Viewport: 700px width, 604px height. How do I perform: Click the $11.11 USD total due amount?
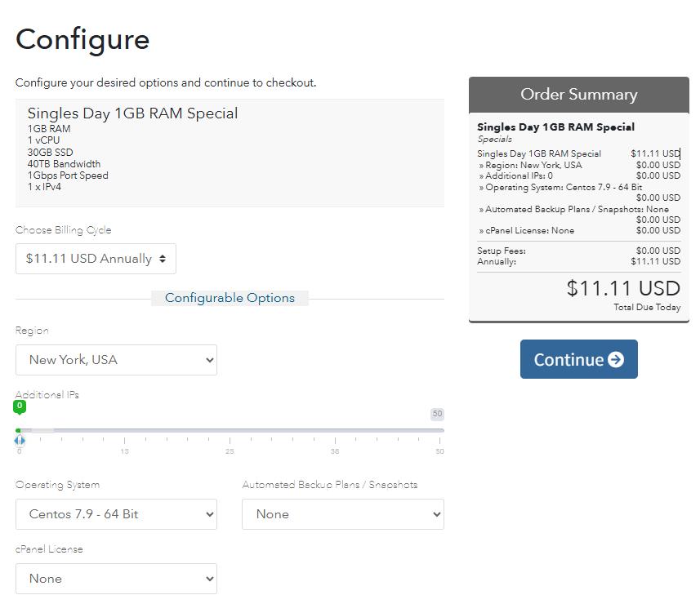tap(623, 288)
